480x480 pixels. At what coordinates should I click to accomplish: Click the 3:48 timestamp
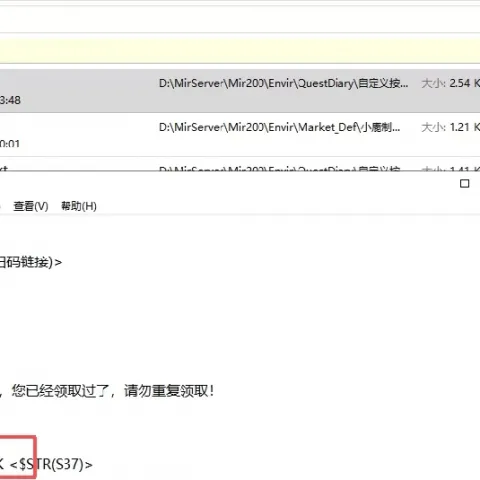(10, 100)
